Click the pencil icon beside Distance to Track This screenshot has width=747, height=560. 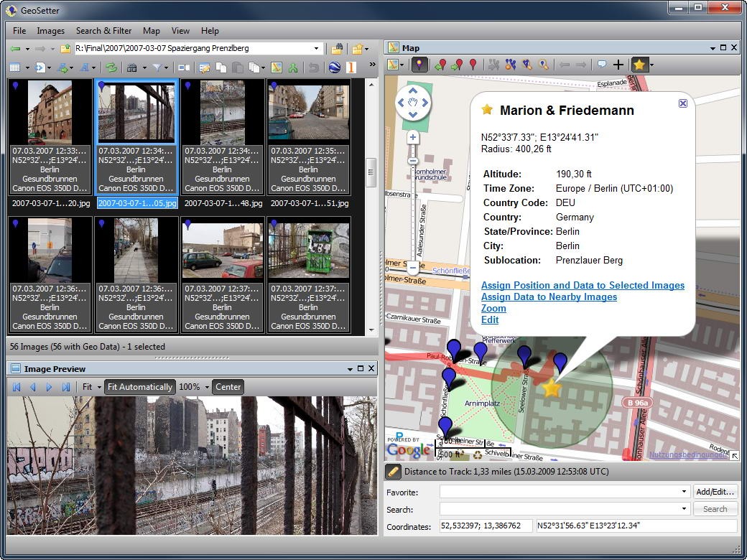[393, 472]
